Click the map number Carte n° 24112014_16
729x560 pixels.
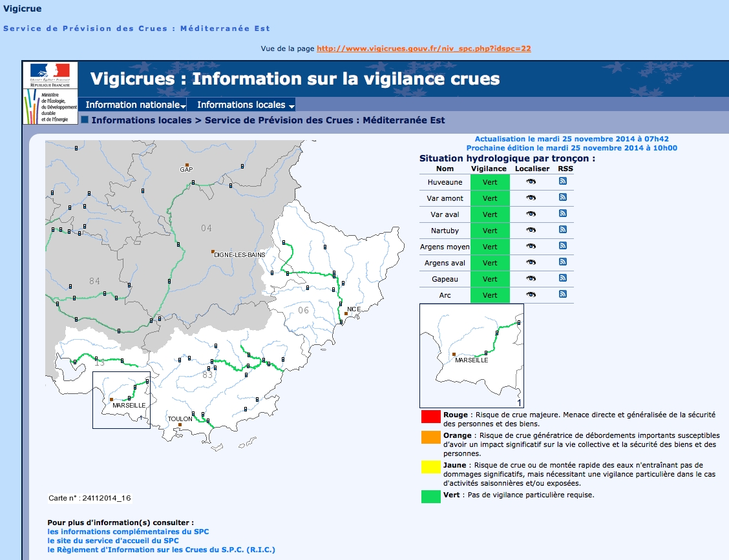[90, 498]
